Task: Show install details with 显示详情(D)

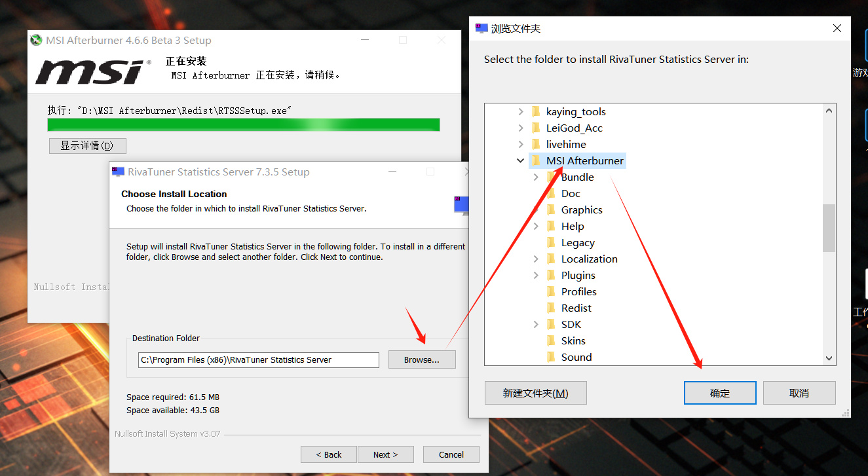Action: [x=87, y=145]
